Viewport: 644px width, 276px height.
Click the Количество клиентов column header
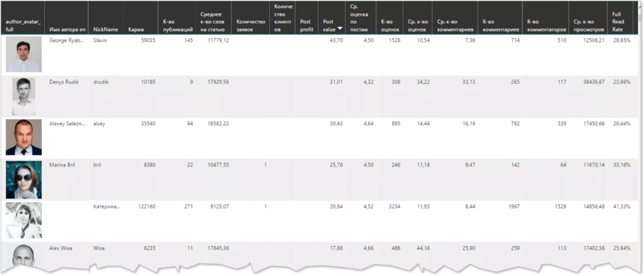283,19
